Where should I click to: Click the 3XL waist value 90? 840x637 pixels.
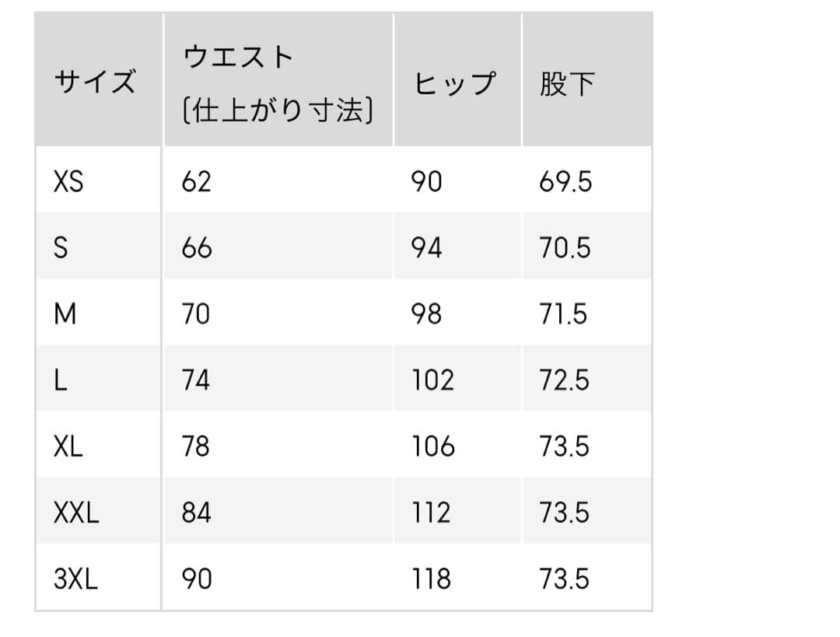196,579
